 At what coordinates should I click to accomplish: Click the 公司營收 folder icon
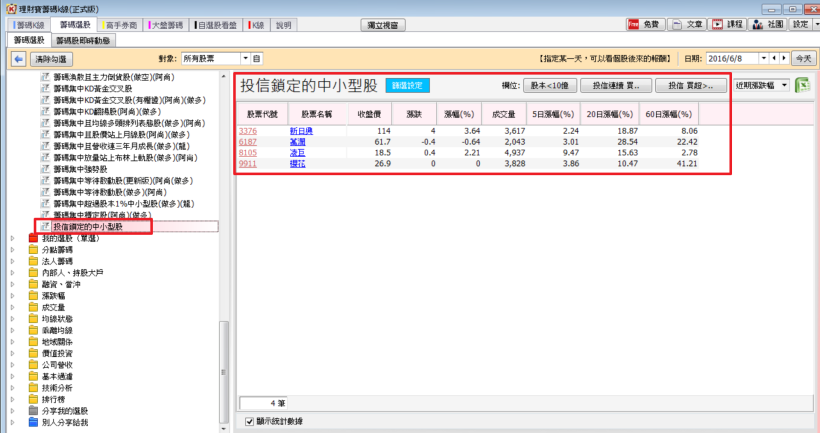click(x=33, y=364)
